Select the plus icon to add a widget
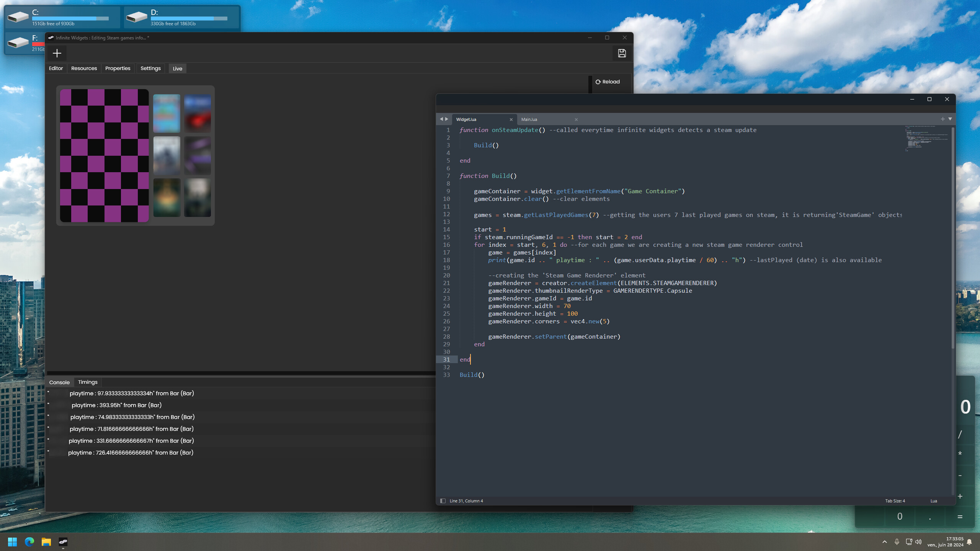Screen dimensions: 980x551 57,53
